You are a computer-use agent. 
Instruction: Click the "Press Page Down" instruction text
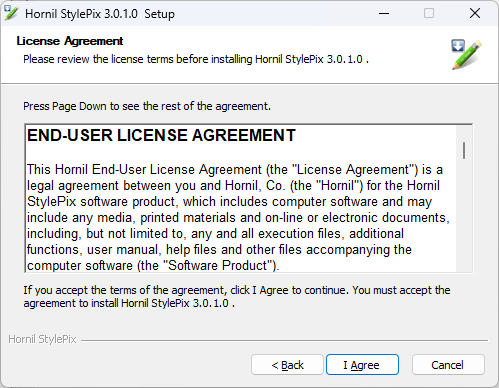coord(147,106)
